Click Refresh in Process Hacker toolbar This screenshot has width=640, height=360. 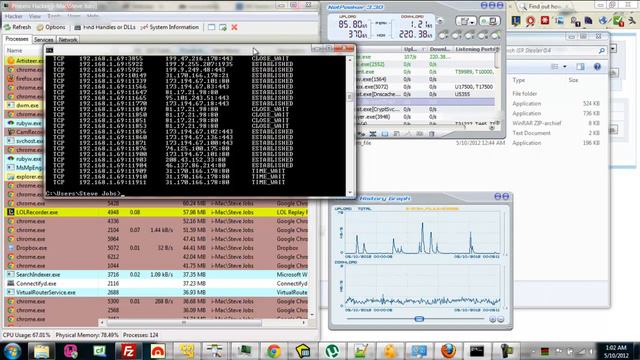(x=18, y=27)
